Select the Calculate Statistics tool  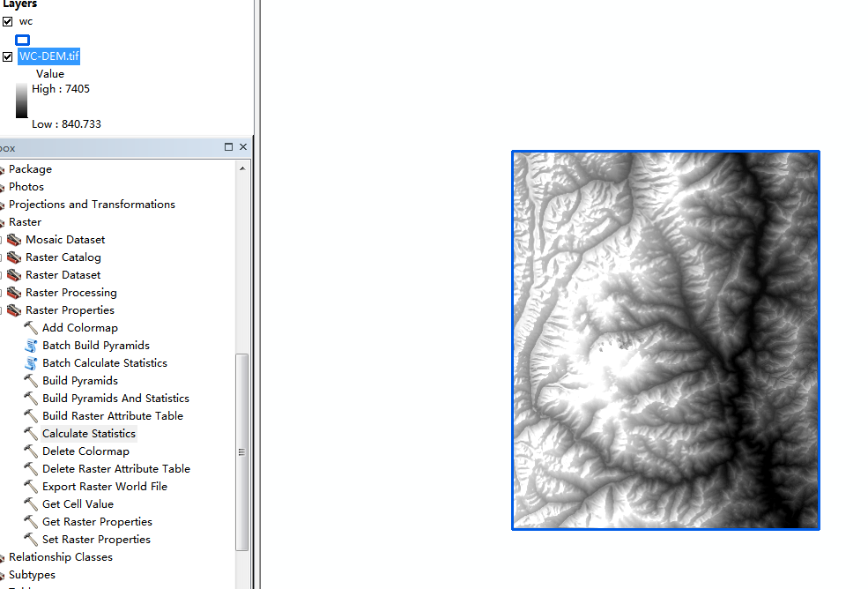[x=89, y=433]
